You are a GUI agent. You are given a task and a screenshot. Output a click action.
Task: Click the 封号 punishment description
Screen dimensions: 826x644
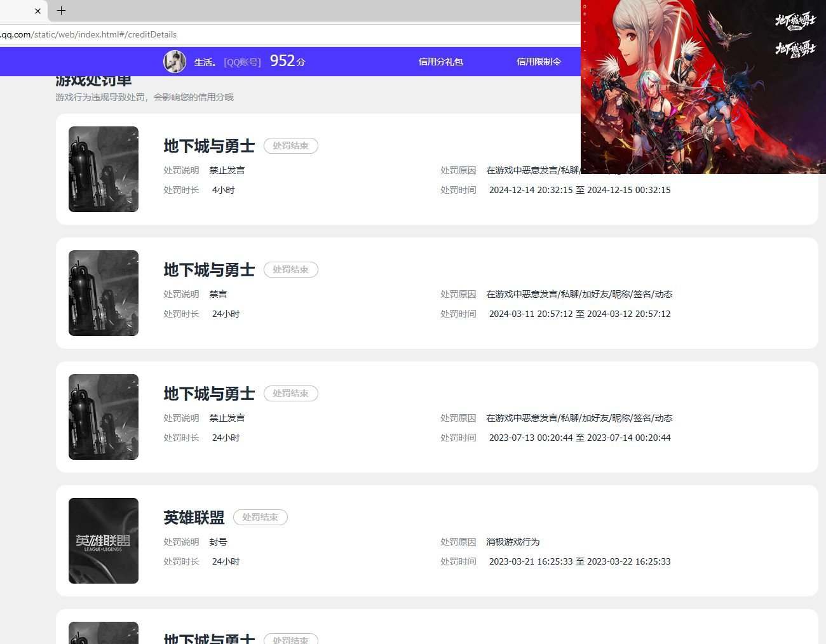[x=218, y=542]
